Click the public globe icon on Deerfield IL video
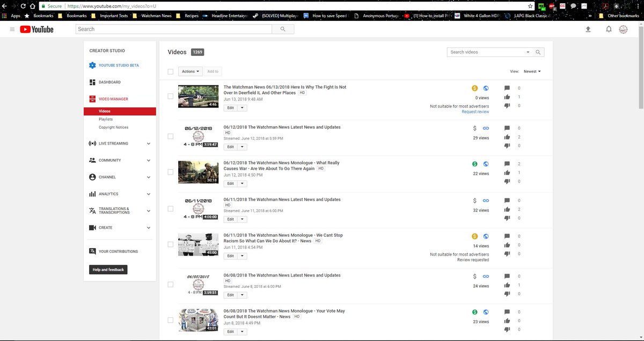The height and width of the screenshot is (341, 644). point(486,88)
